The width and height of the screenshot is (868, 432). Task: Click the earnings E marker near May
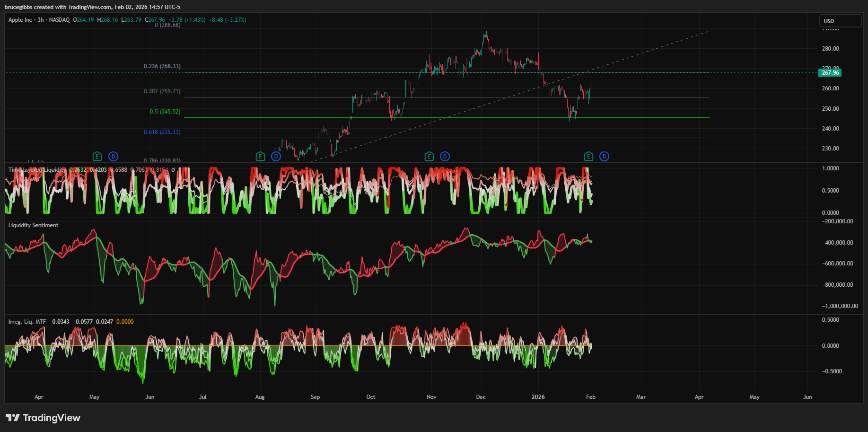pyautogui.click(x=97, y=157)
